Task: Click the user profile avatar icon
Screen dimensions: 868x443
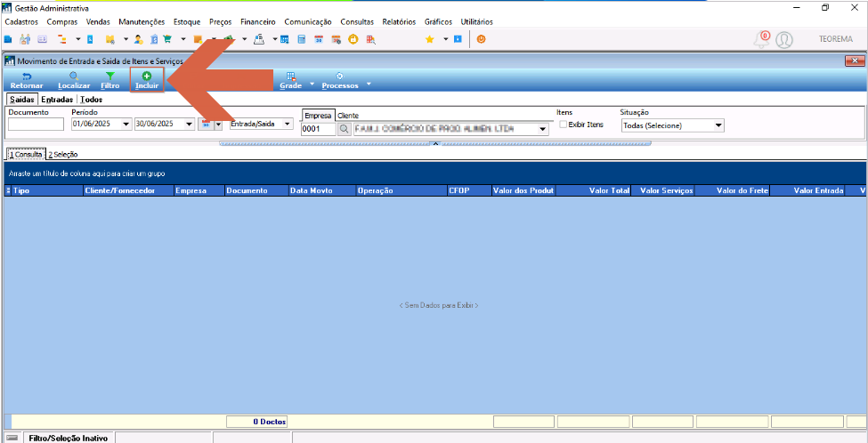Action: (x=784, y=39)
